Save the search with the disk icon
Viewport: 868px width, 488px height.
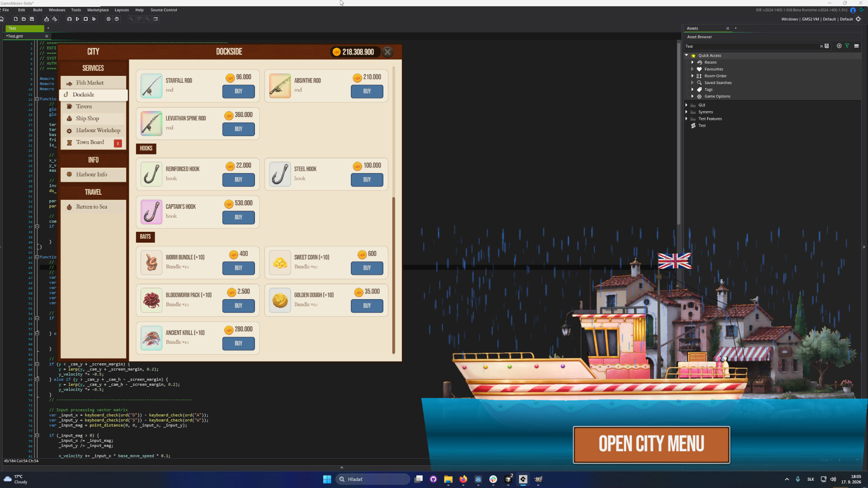(827, 46)
